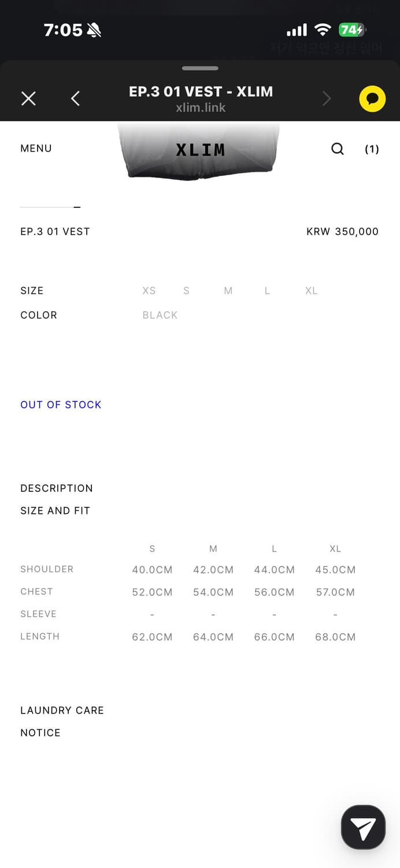Collapse the SIZE AND FIT section

(x=55, y=511)
